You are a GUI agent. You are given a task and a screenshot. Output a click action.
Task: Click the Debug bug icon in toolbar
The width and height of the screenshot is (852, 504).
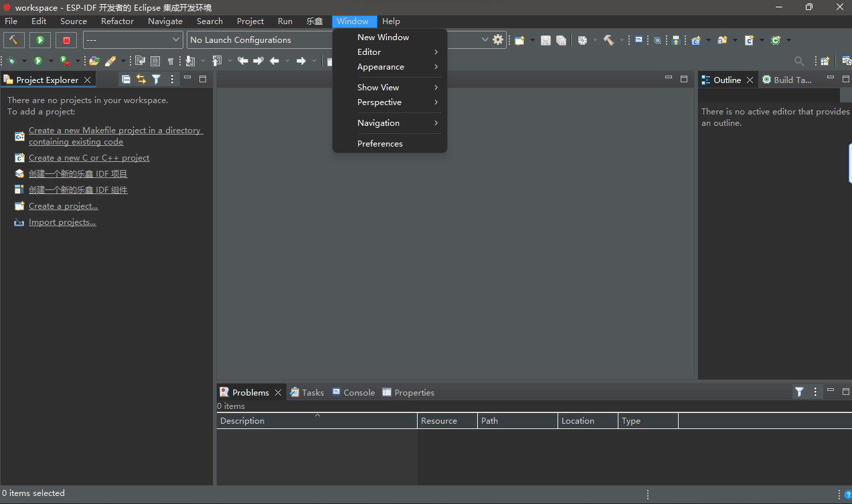pyautogui.click(x=11, y=61)
